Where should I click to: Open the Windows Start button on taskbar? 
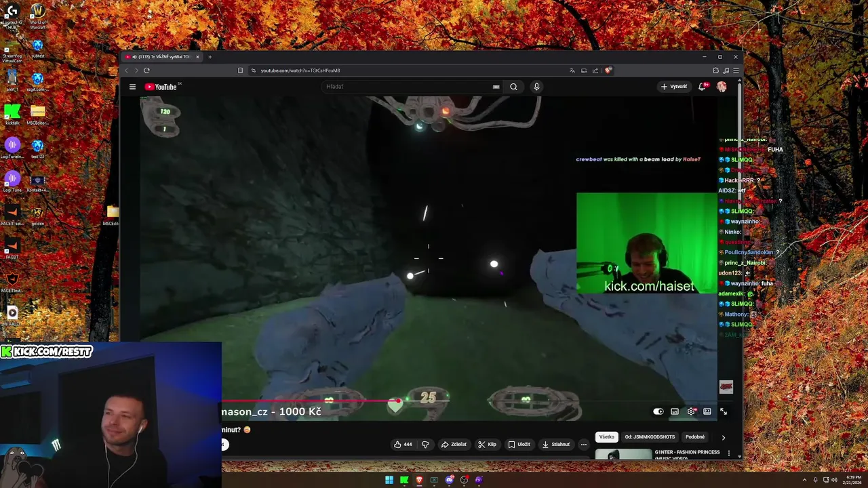[389, 480]
